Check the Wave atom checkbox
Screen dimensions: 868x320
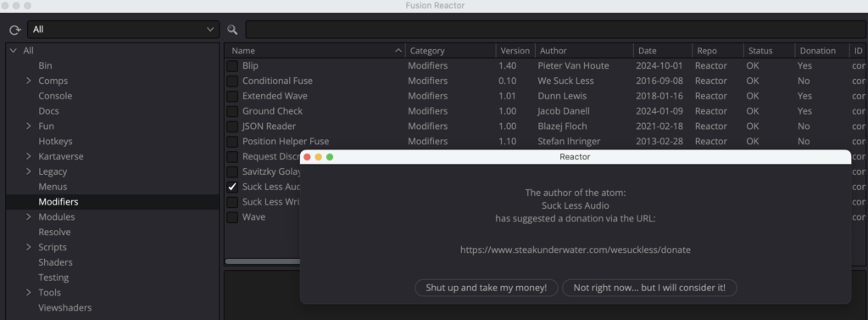coord(232,217)
